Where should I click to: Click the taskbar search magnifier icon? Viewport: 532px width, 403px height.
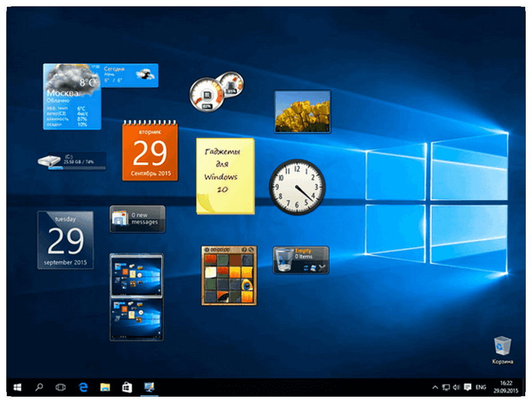(39, 387)
